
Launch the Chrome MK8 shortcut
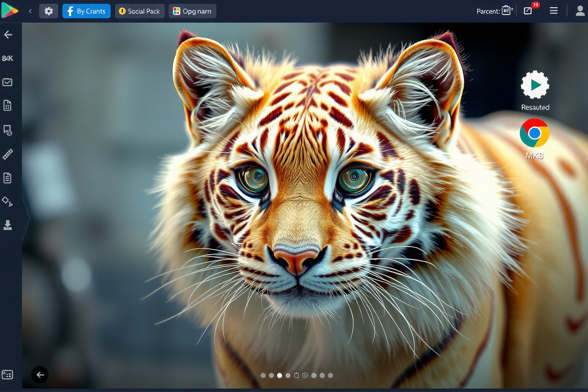[x=534, y=133]
